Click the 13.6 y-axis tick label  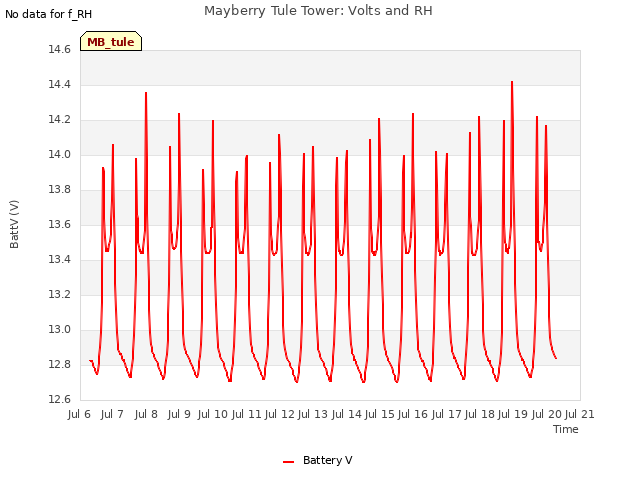(60, 224)
